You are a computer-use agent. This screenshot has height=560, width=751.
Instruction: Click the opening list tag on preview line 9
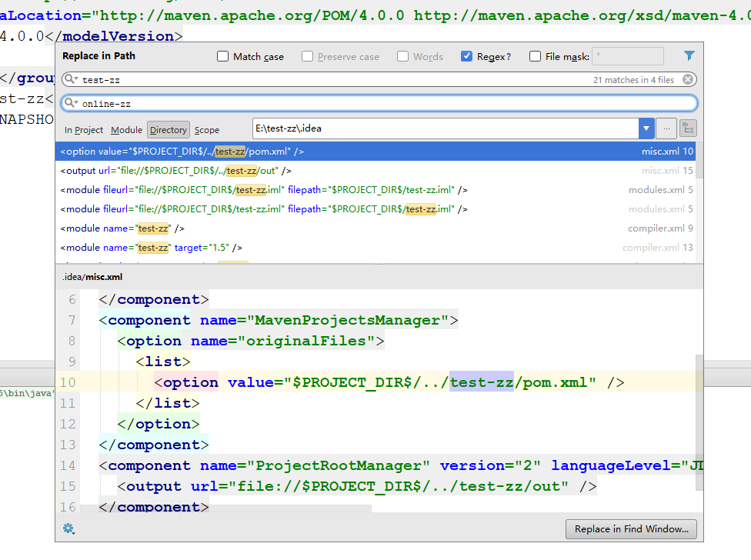coord(163,362)
